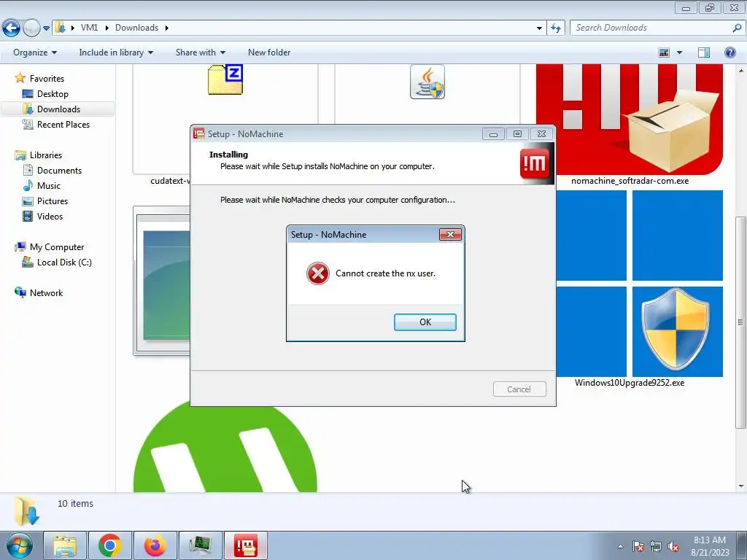The height and width of the screenshot is (560, 747).
Task: Click the Downloads breadcrumb in the address bar
Action: coord(136,28)
